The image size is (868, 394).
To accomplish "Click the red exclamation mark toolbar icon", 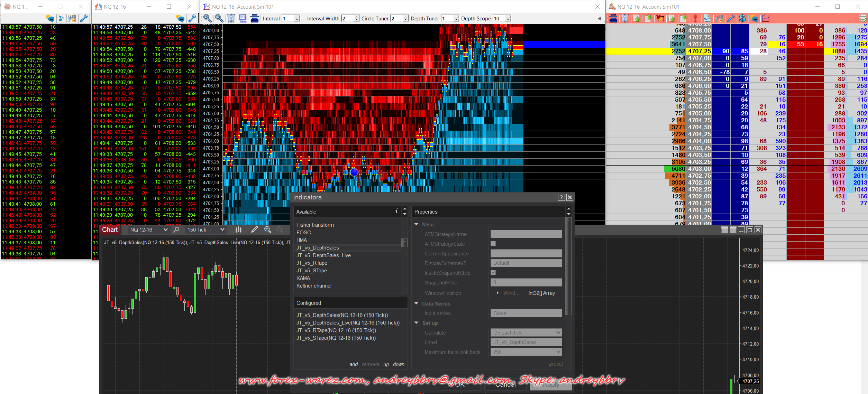I will [x=695, y=18].
